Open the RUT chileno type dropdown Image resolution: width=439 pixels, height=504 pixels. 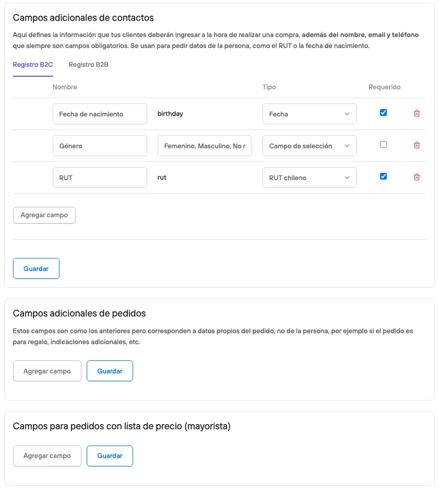pyautogui.click(x=310, y=178)
